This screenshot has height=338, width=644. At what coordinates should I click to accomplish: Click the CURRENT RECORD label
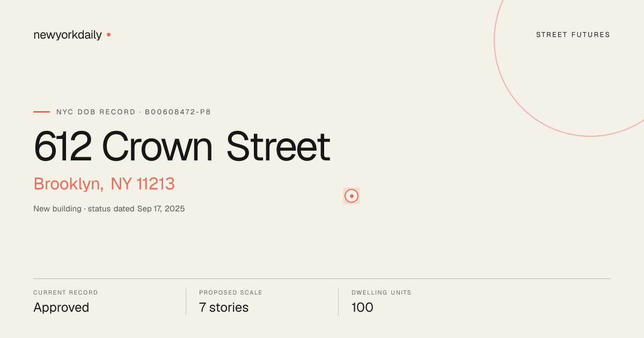[65, 293]
